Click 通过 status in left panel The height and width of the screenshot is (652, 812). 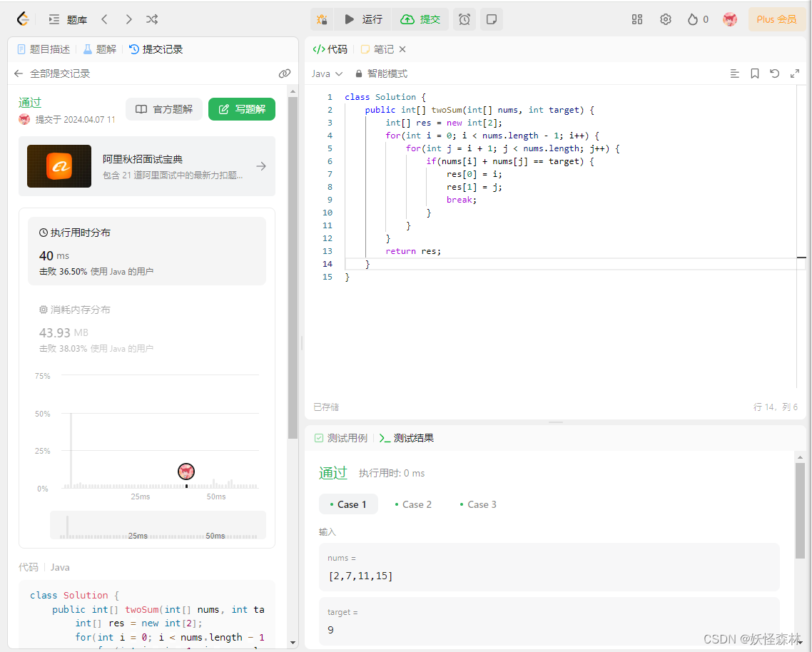click(x=30, y=103)
